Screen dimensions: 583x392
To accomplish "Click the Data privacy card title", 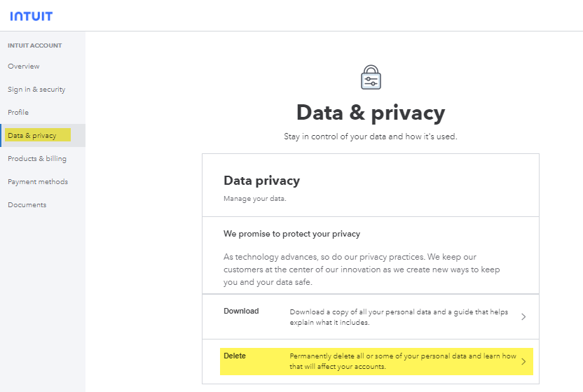I will click(261, 181).
